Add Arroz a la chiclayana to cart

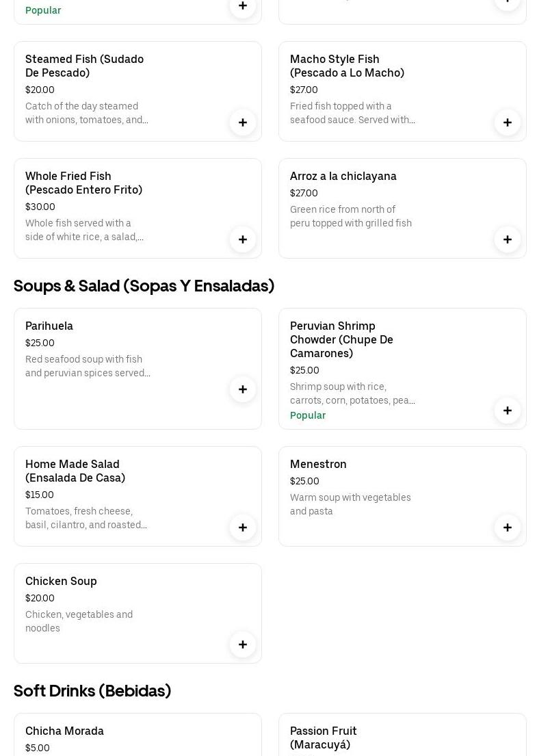(508, 239)
